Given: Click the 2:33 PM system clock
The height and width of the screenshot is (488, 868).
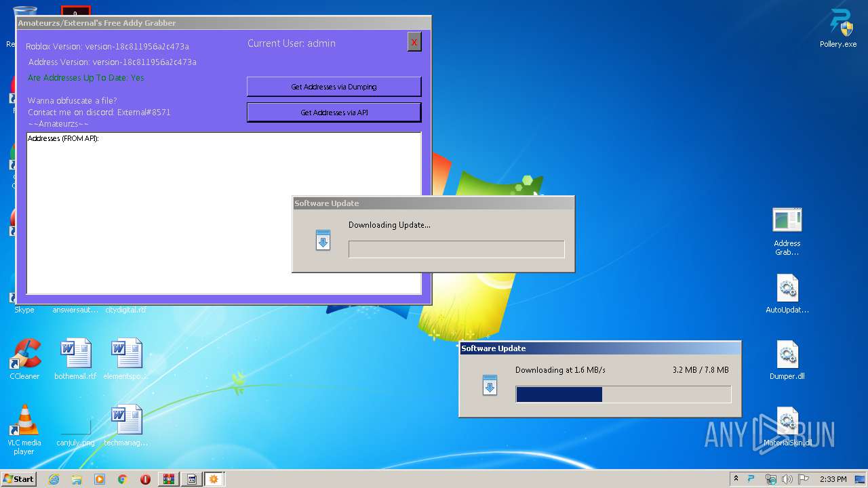Looking at the screenshot, I should 833,479.
